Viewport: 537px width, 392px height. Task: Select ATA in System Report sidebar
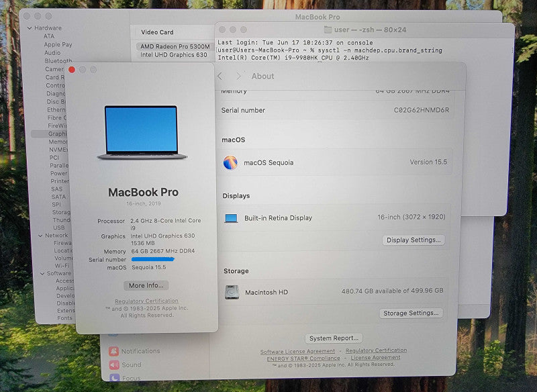pyautogui.click(x=48, y=36)
